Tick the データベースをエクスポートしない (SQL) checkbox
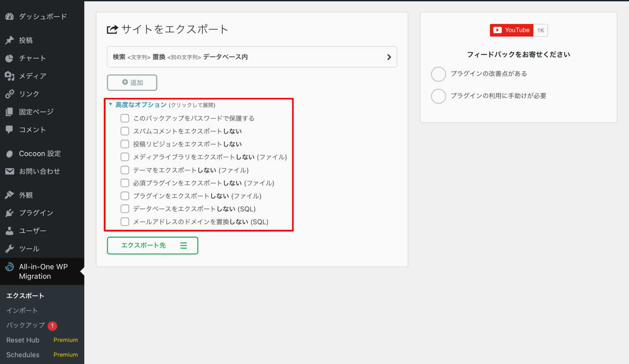The image size is (629, 364). 125,209
